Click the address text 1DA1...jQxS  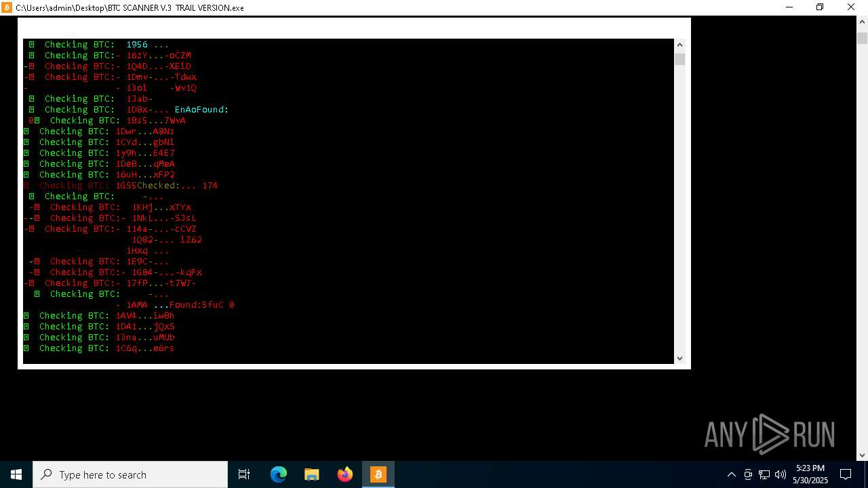click(x=145, y=327)
